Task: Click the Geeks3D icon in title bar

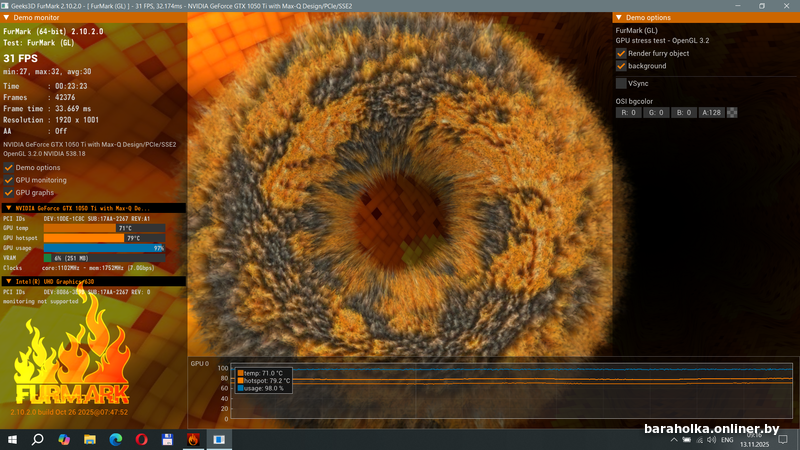Action: [x=6, y=5]
